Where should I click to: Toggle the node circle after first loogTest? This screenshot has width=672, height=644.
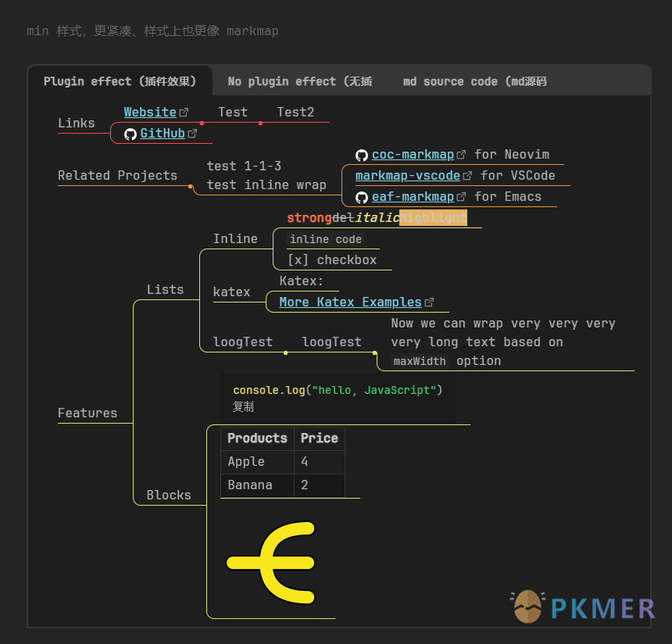pyautogui.click(x=286, y=352)
